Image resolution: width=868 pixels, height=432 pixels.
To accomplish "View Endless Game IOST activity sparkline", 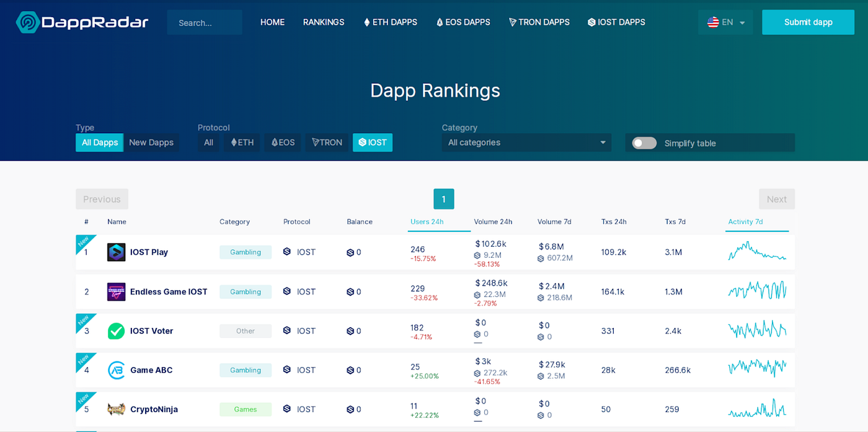I will tap(757, 291).
